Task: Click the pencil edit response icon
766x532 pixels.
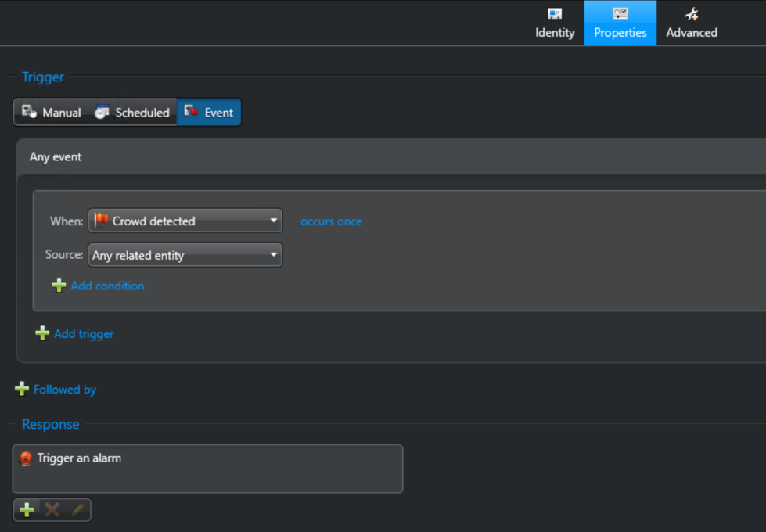Action: click(77, 510)
